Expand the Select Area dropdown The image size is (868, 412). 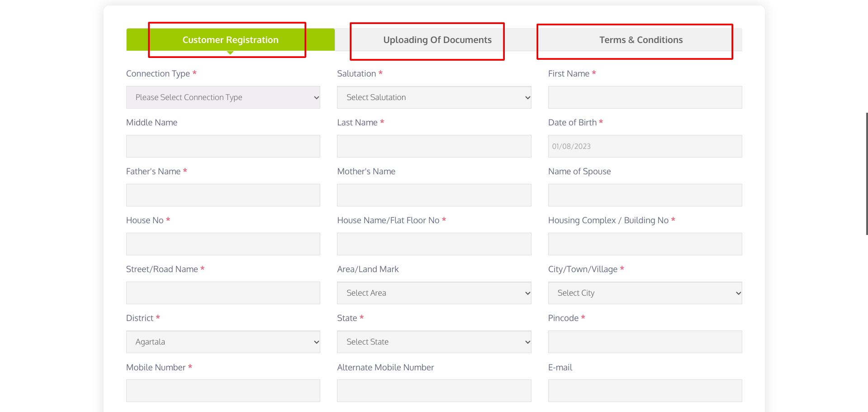click(x=434, y=293)
